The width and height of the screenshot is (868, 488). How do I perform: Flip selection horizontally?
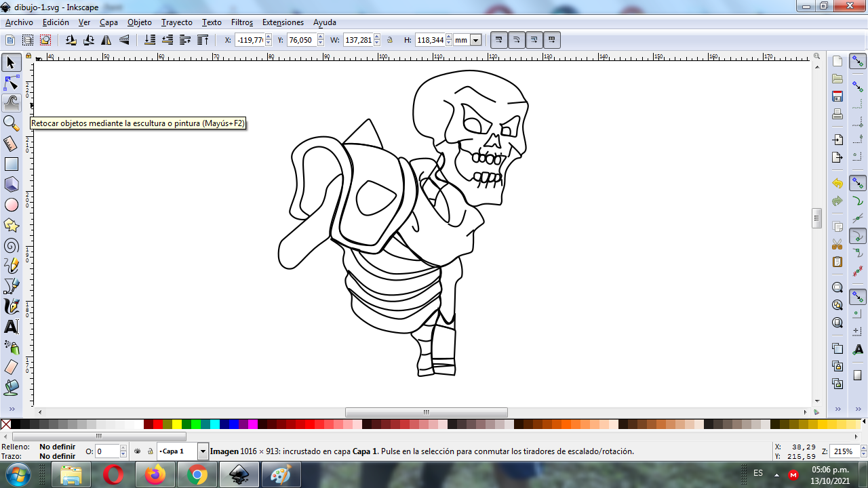point(106,40)
